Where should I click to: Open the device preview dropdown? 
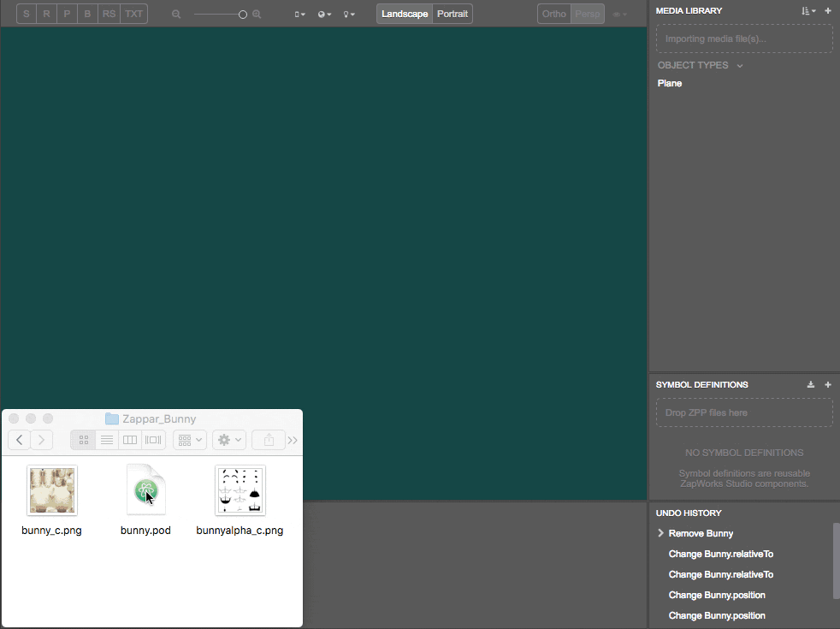[300, 15]
